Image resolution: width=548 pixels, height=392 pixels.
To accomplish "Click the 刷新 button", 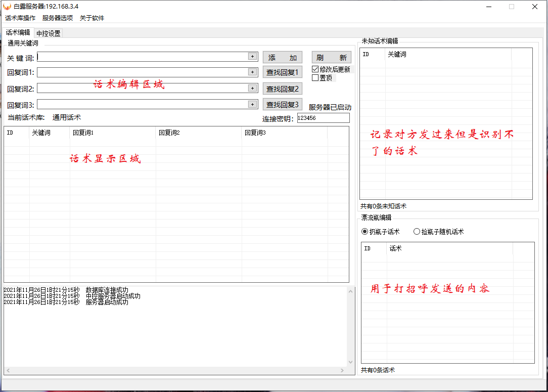I will coord(331,58).
